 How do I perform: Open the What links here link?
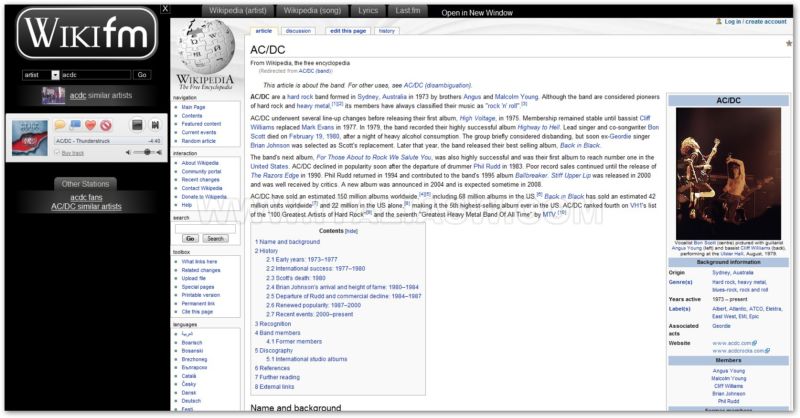[199, 262]
